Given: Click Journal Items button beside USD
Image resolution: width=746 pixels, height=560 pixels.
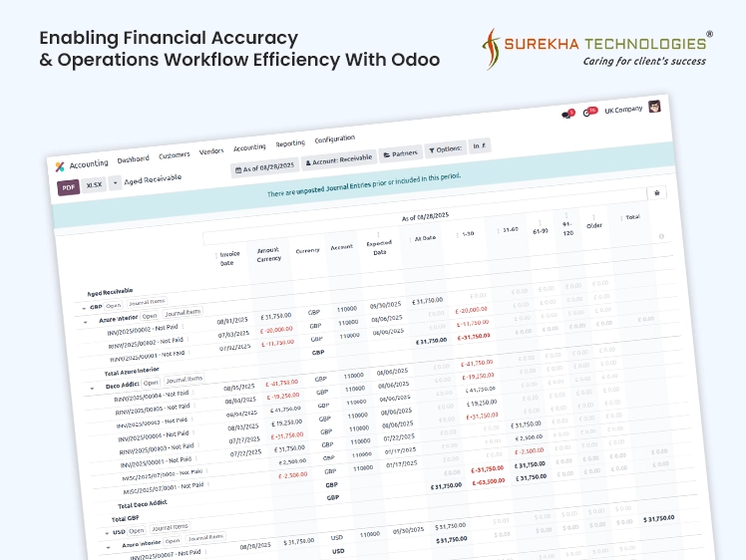Looking at the screenshot, I should coord(170,527).
